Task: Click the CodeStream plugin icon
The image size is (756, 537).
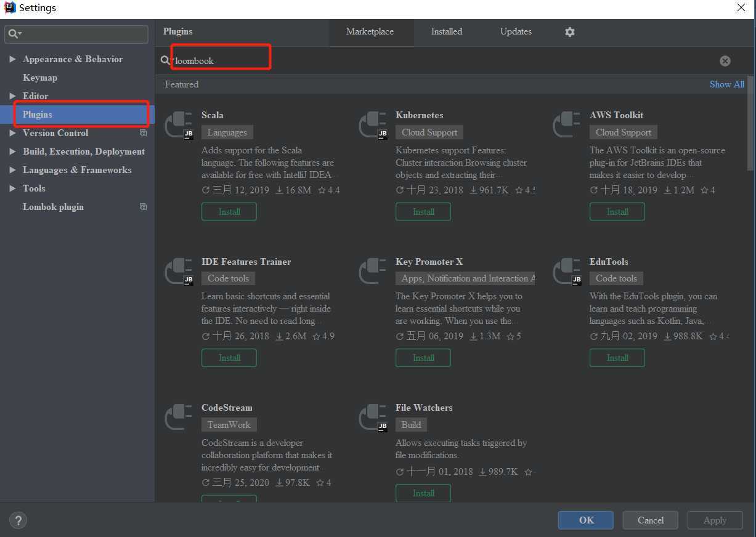Action: [179, 418]
